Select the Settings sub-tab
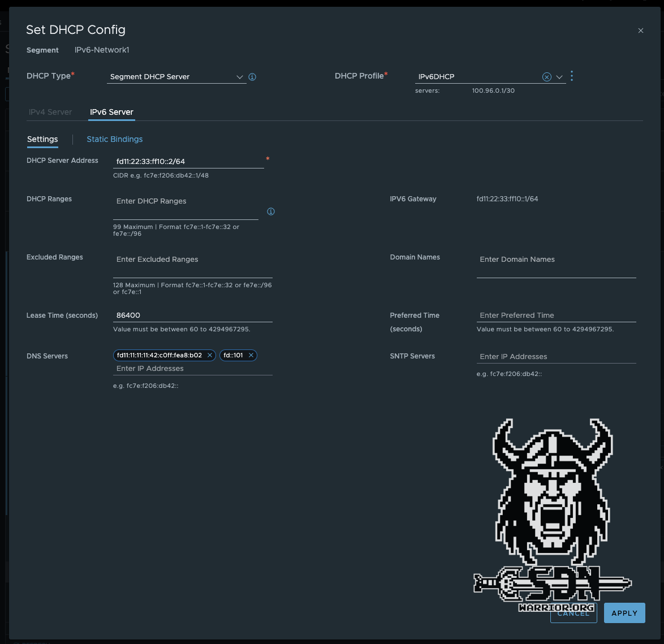This screenshot has height=644, width=664. (x=42, y=139)
